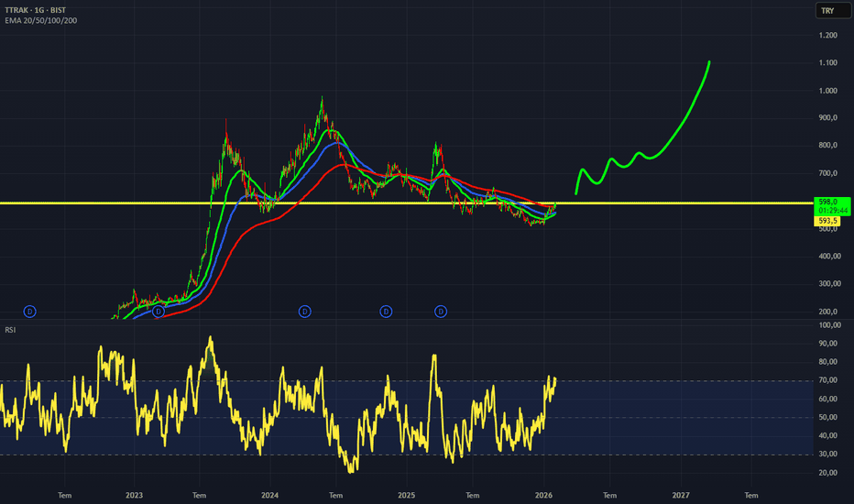Click the 100,00 RSI scale label
Screen dimensions: 854x504
(829, 325)
